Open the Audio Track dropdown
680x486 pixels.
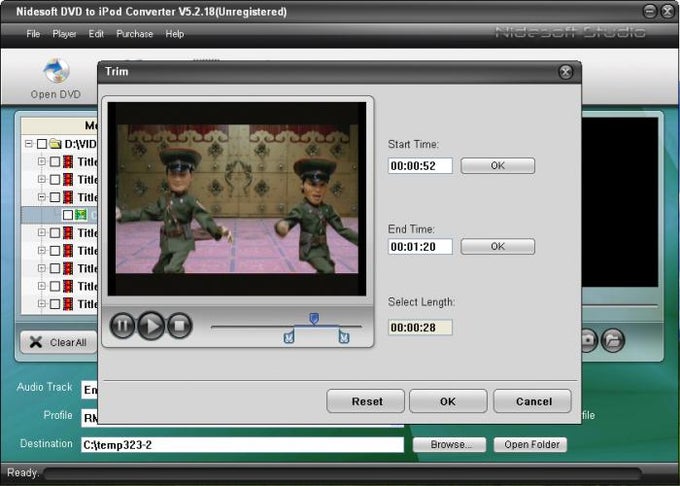pyautogui.click(x=89, y=390)
